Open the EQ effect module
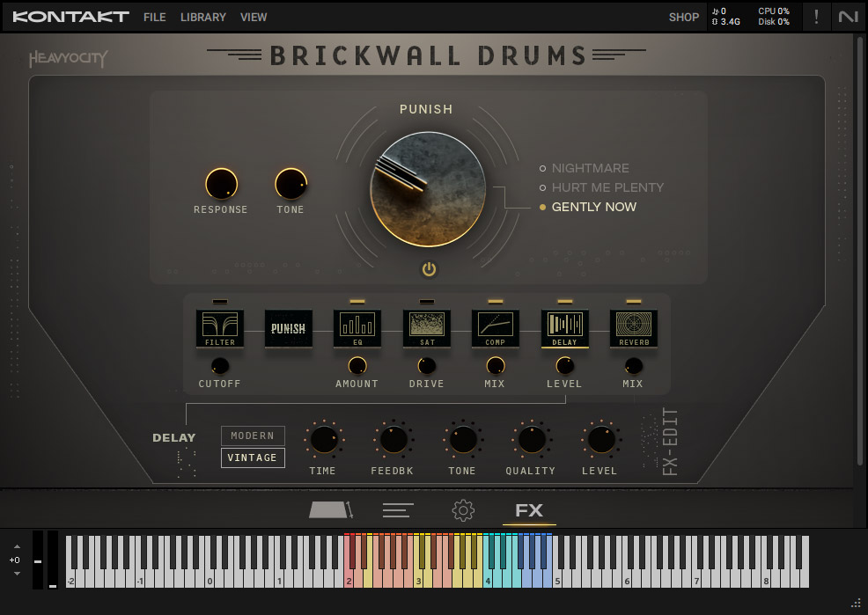868x615 pixels. click(357, 328)
